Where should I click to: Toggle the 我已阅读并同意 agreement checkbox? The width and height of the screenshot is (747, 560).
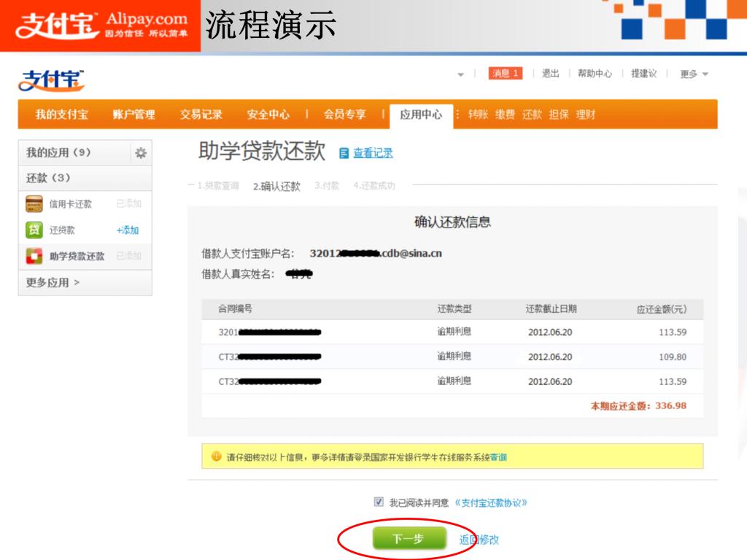coord(379,502)
